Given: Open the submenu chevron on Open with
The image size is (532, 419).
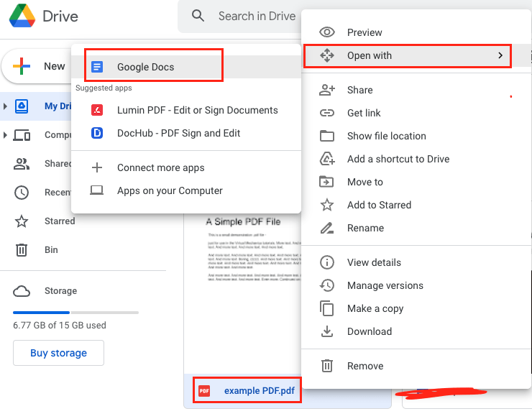Looking at the screenshot, I should click(x=500, y=55).
